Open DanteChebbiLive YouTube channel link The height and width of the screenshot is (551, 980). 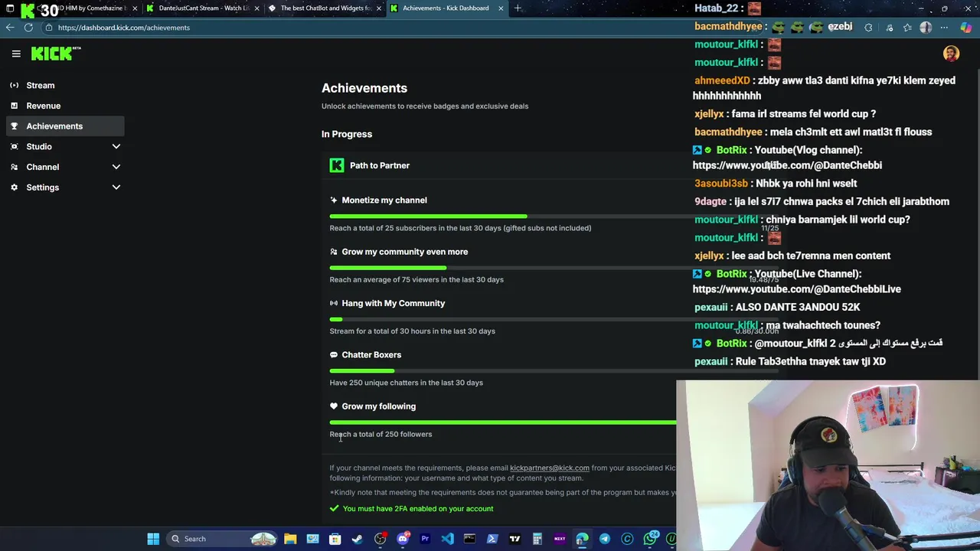796,289
